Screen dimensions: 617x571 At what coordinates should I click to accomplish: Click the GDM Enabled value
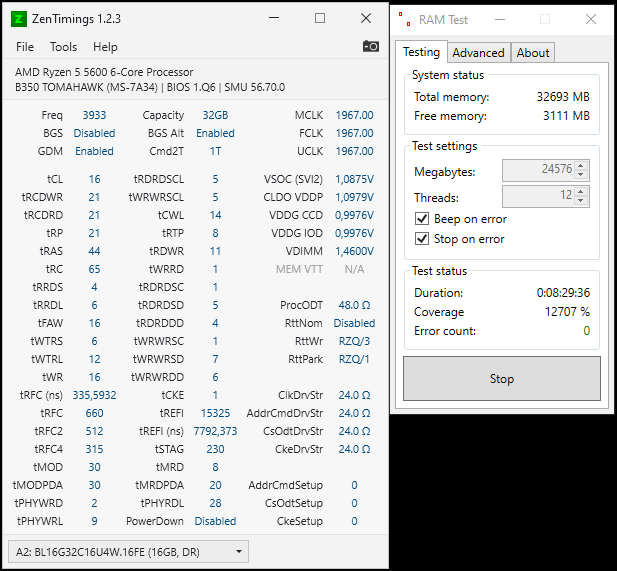[x=94, y=151]
